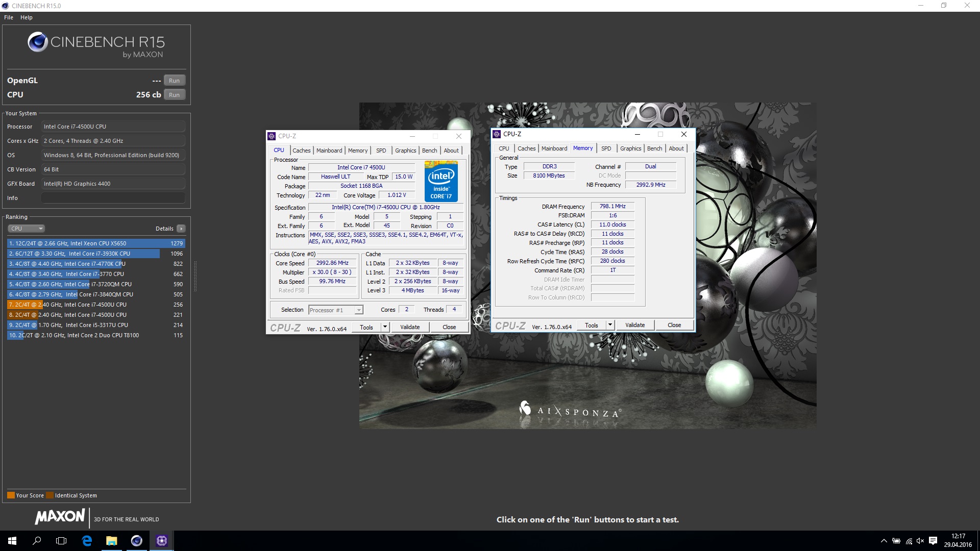Click the Cinebench ranking panel splitter handle
Viewport: 980px width, 551px height.
(x=195, y=277)
